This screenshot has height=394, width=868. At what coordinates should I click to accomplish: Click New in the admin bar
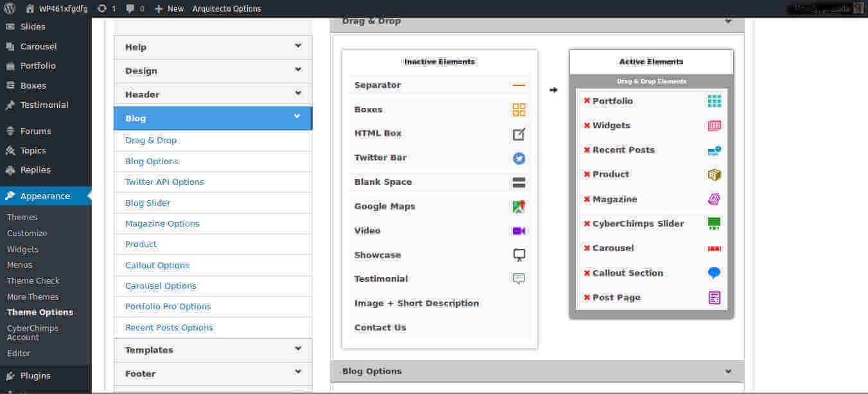pos(169,9)
